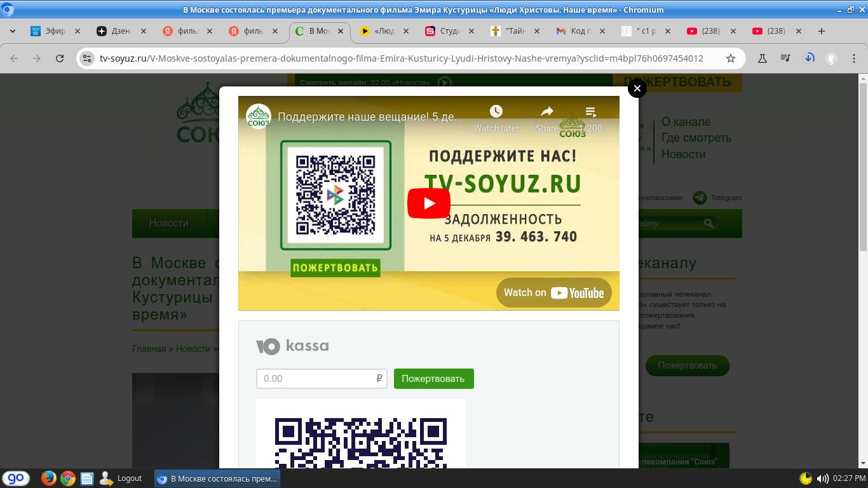Click the Watch later clock icon

[496, 111]
